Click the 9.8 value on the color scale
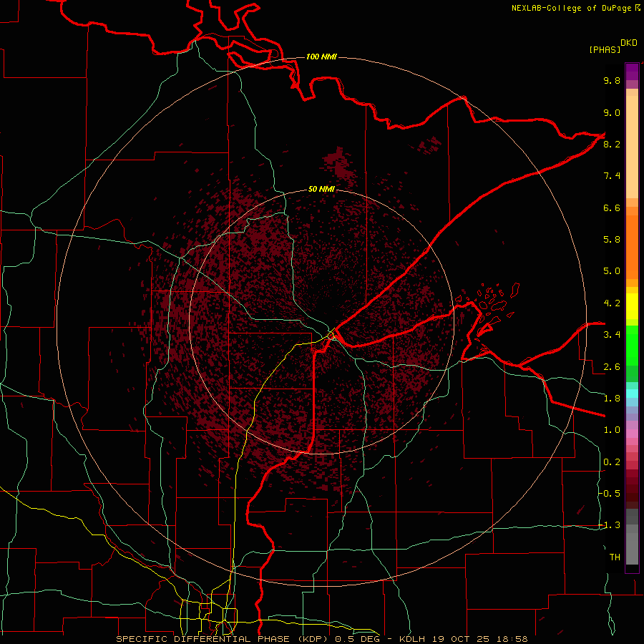644x644 pixels. coord(612,80)
